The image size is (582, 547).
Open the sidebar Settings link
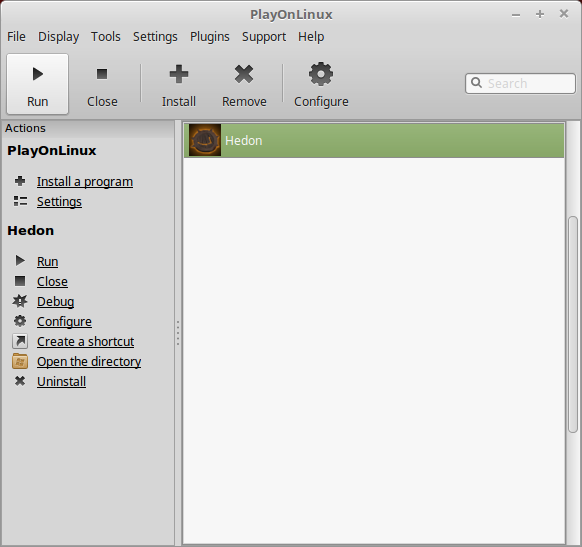(x=59, y=202)
